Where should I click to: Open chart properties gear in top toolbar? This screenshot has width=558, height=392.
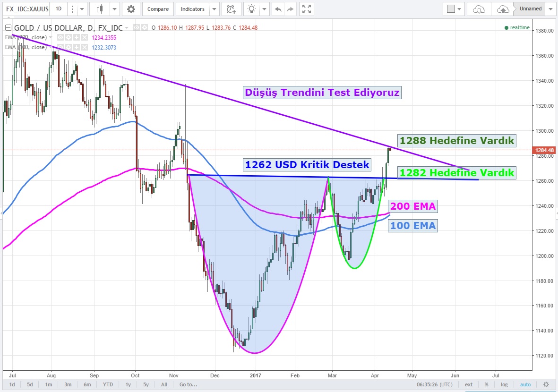tap(131, 9)
